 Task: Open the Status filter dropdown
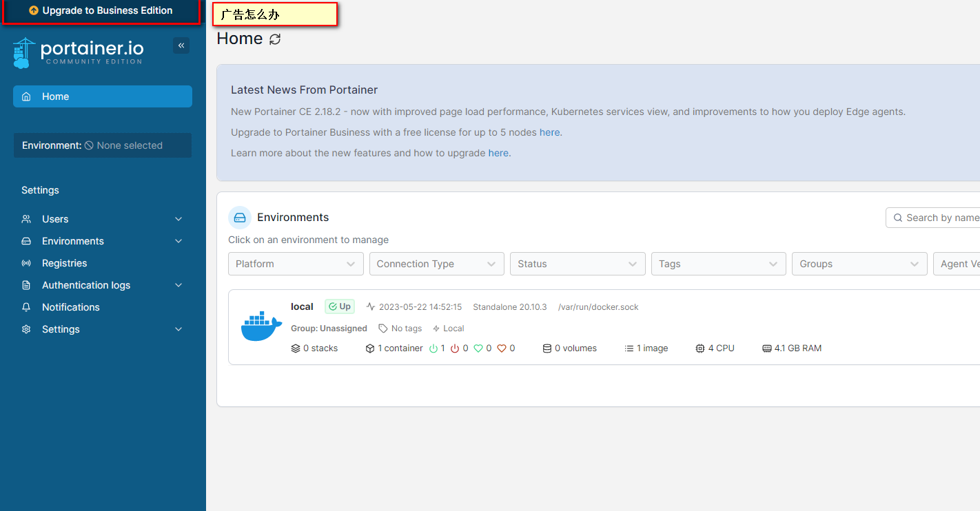point(577,264)
